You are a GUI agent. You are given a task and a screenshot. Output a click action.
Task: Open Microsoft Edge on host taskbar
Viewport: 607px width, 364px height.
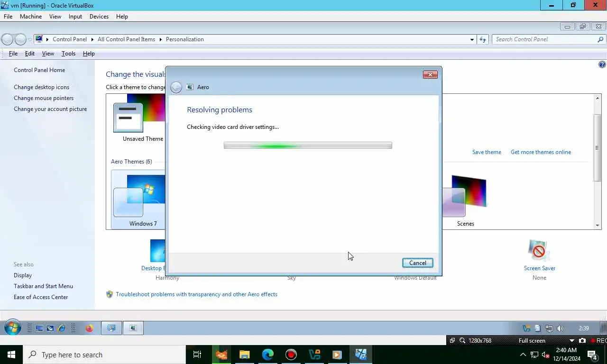(268, 355)
